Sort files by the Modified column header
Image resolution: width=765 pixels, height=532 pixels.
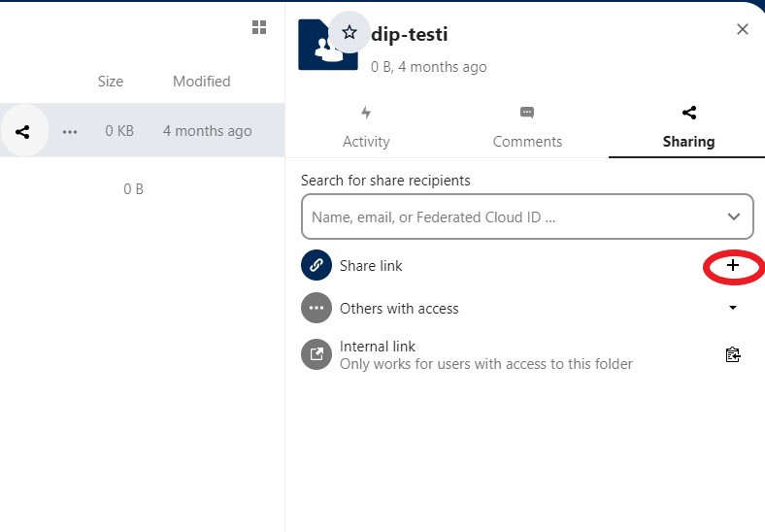click(201, 82)
